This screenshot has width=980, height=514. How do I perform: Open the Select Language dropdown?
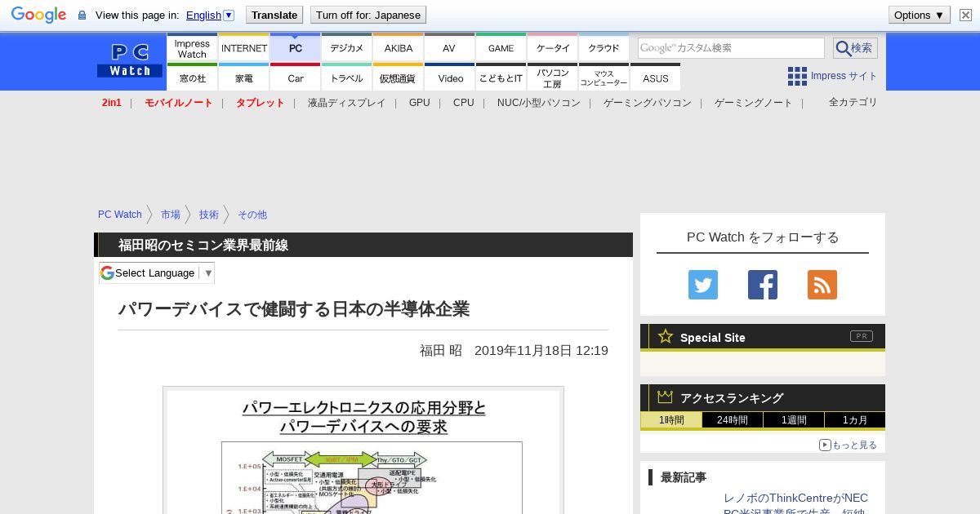pos(157,273)
